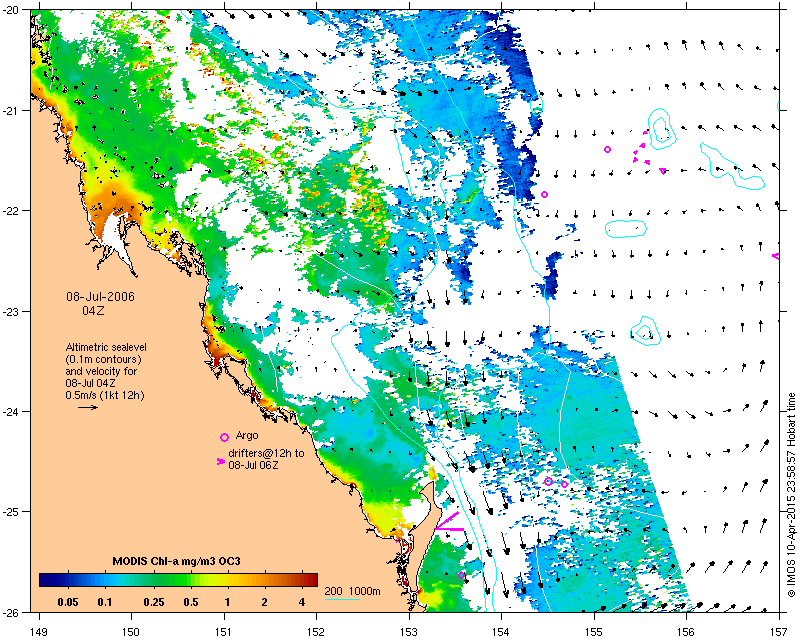Click the x-axis longitude label 157
This screenshot has height=640, width=800.
(779, 631)
